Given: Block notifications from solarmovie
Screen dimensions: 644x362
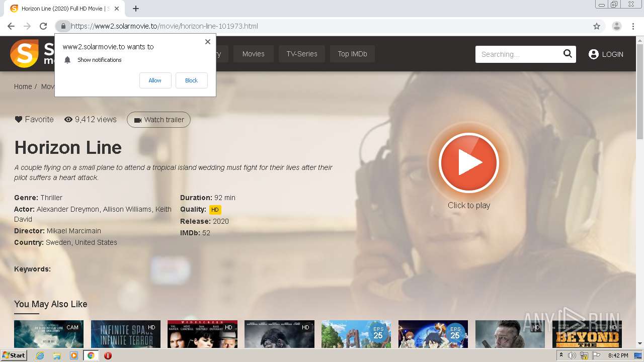Looking at the screenshot, I should point(191,80).
